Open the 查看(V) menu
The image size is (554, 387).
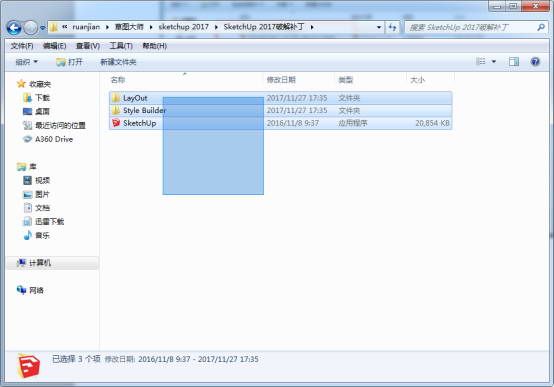pos(88,46)
